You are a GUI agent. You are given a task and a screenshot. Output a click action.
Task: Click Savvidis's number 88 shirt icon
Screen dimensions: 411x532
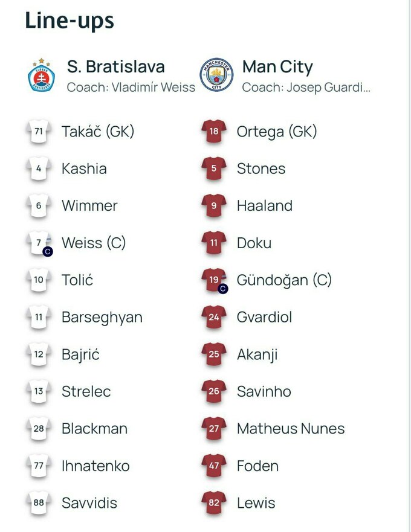pos(39,503)
